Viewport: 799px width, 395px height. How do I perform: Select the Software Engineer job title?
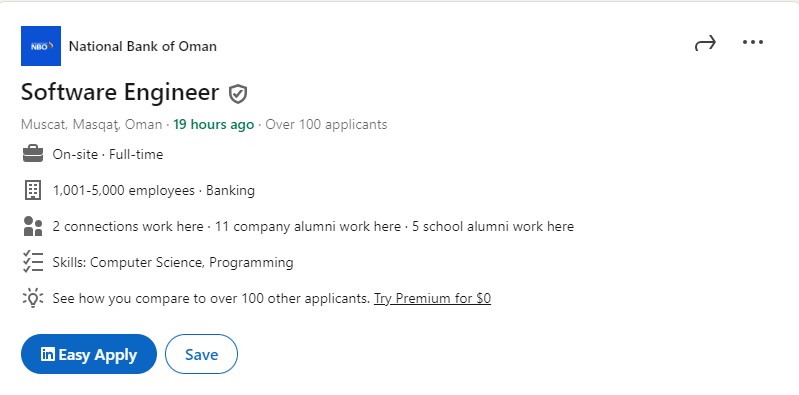coord(120,93)
